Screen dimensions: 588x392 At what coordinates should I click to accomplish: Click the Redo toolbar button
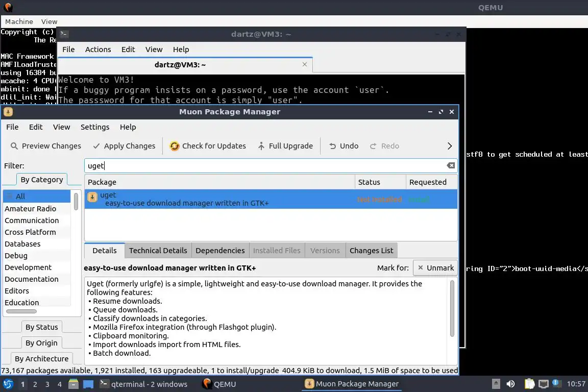click(x=385, y=146)
